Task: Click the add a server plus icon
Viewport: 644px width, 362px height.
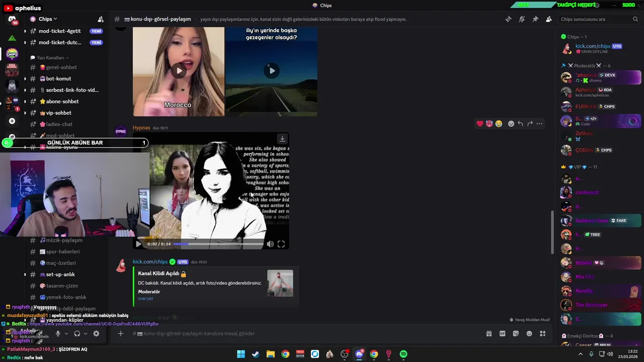Action: coord(12,121)
